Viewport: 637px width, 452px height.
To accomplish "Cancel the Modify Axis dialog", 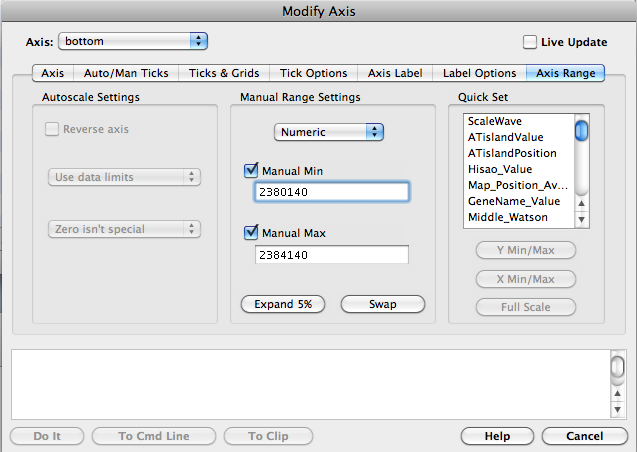I will point(584,436).
